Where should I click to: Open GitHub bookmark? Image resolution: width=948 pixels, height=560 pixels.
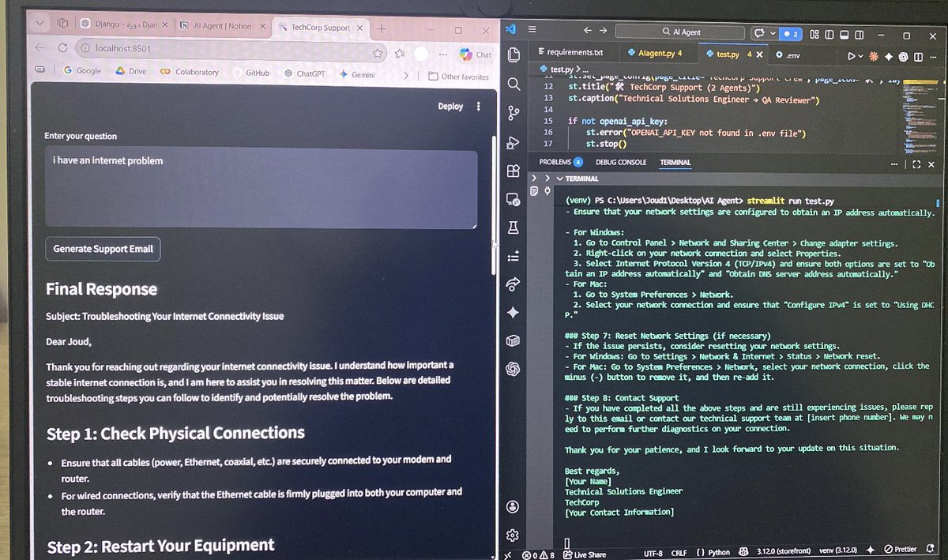point(250,73)
